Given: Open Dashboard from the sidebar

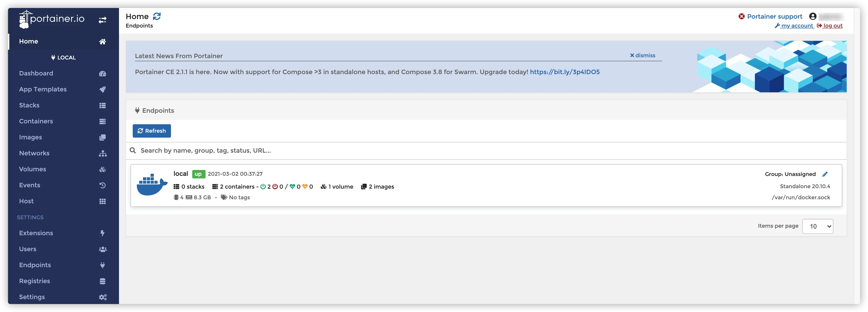Looking at the screenshot, I should click(x=36, y=73).
